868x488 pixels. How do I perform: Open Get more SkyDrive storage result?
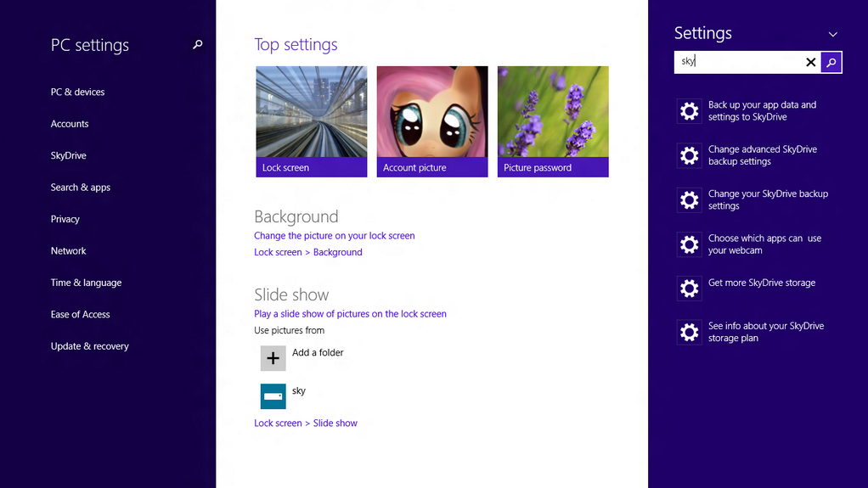pyautogui.click(x=761, y=283)
